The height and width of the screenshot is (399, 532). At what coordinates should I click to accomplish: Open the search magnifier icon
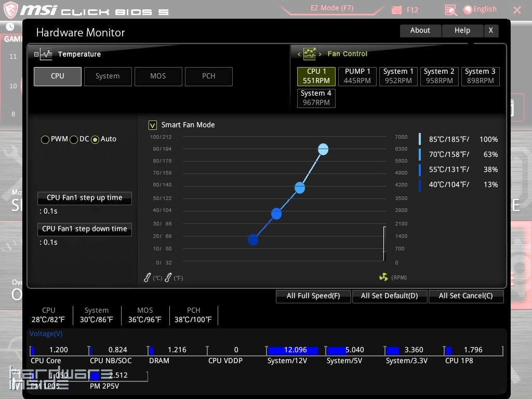(450, 10)
